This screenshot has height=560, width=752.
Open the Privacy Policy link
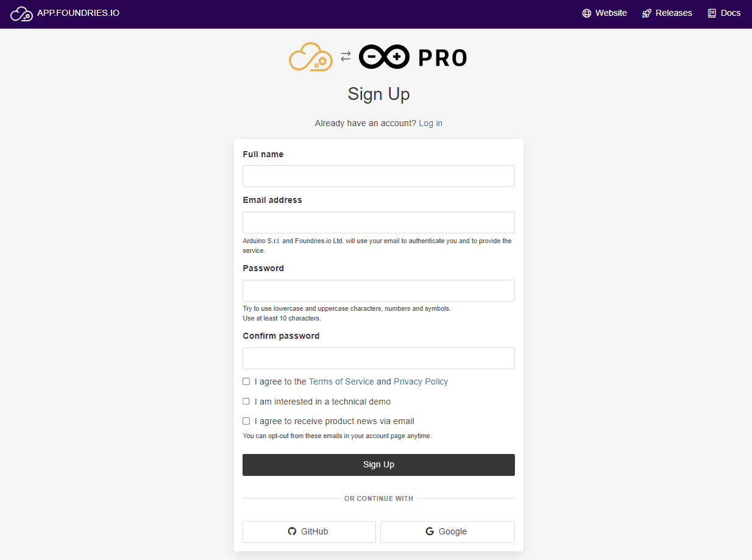[x=420, y=381]
